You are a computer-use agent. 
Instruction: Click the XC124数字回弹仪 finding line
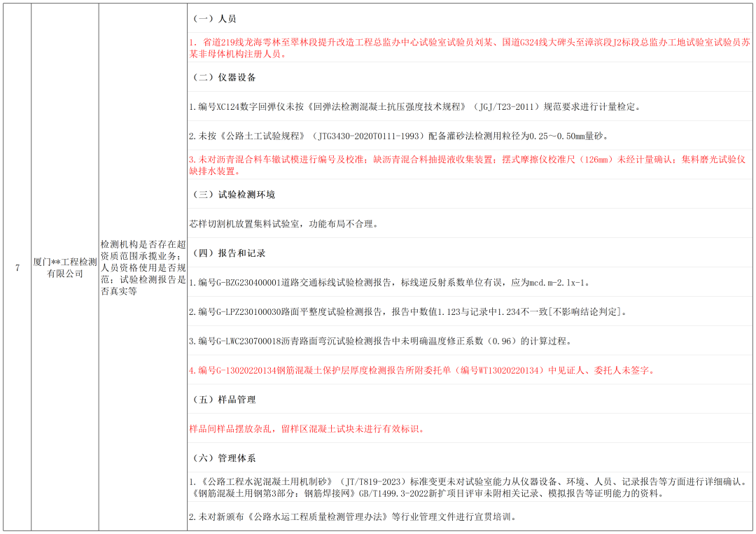414,107
